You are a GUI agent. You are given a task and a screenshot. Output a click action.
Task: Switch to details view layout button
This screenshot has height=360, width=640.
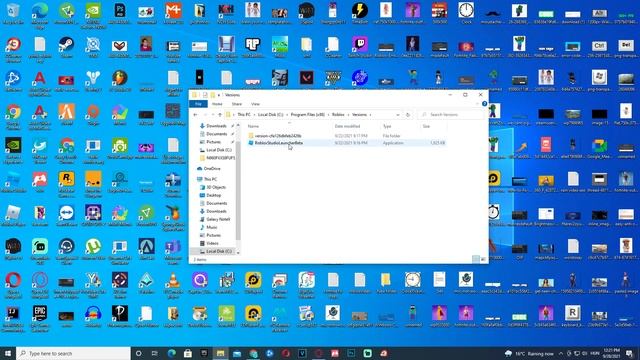coord(476,259)
